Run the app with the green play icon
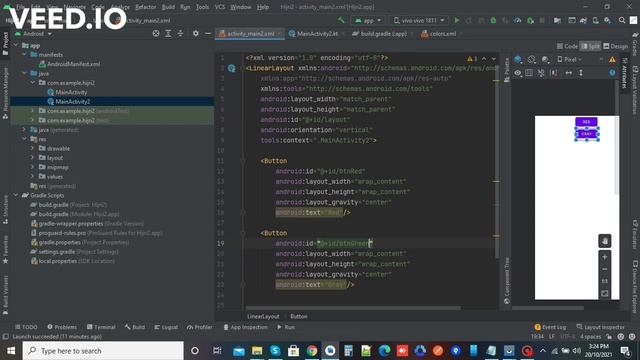The width and height of the screenshot is (640, 360). [x=457, y=20]
